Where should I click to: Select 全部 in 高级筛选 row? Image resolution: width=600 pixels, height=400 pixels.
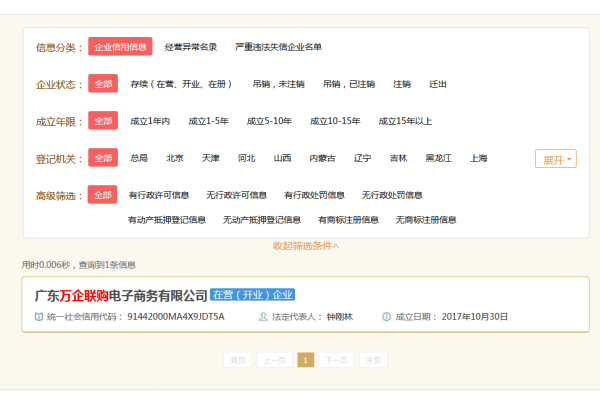pos(103,194)
